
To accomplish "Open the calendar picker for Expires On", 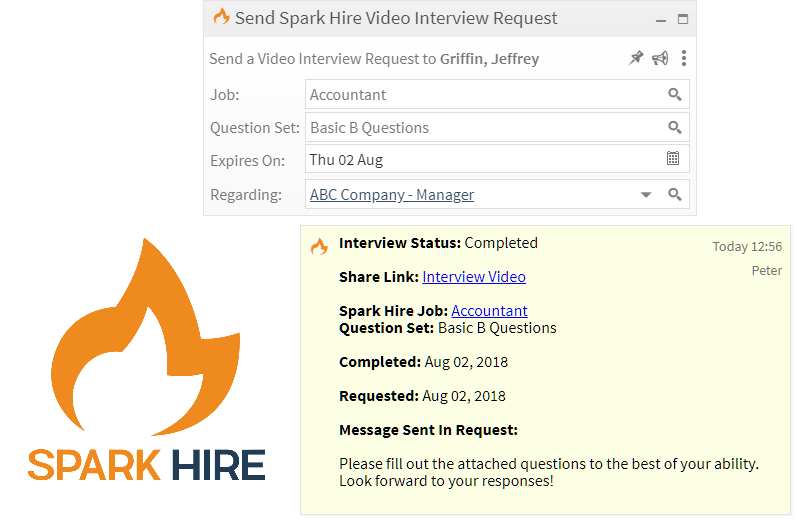I will [x=673, y=158].
